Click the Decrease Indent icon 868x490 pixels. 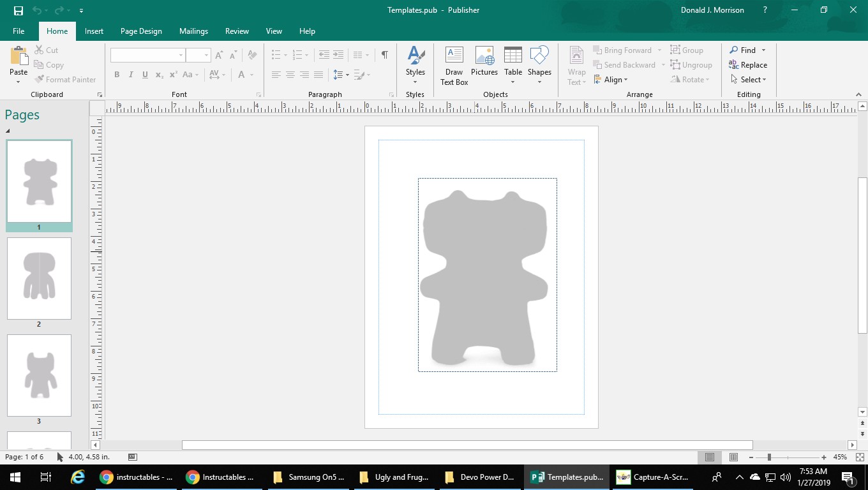[324, 55]
